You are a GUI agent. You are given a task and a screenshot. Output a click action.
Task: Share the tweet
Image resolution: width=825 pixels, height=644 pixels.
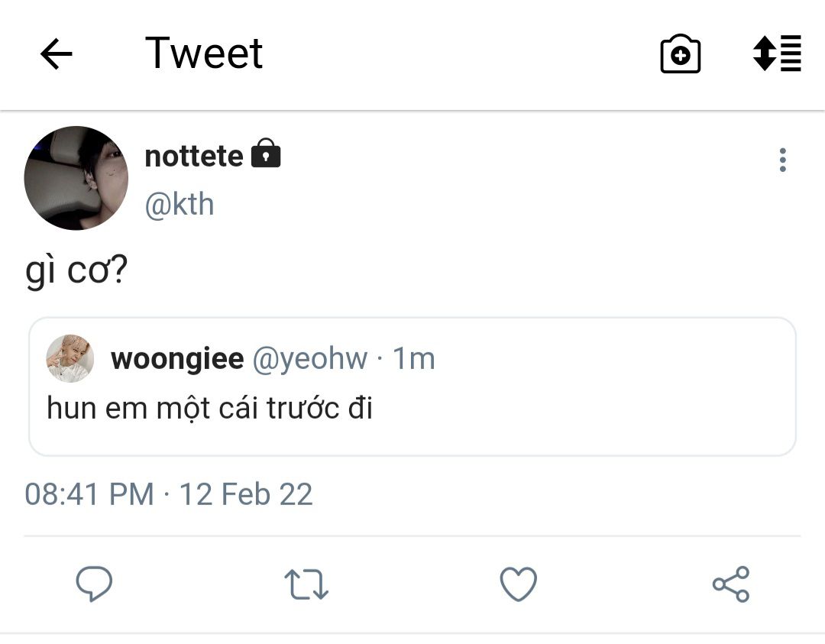pos(730,584)
